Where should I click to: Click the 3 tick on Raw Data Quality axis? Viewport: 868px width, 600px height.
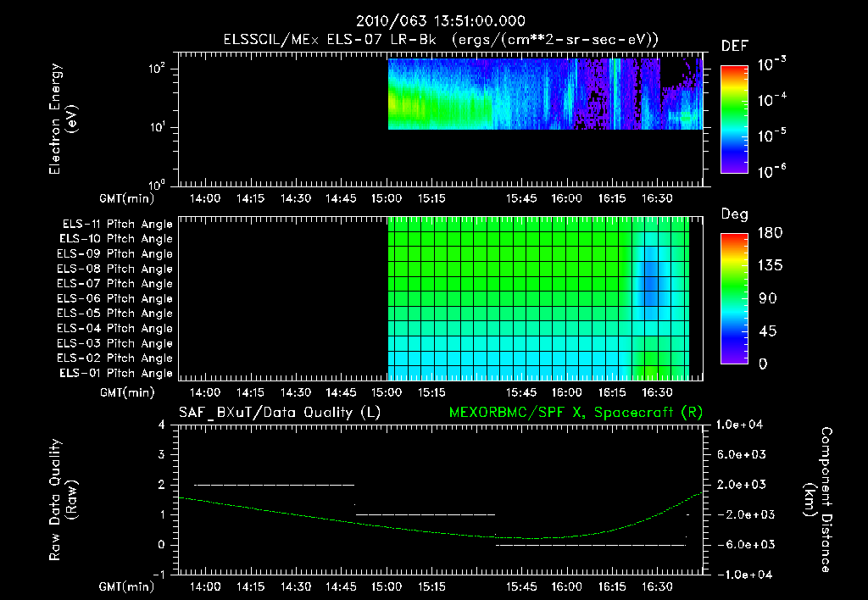pos(162,454)
